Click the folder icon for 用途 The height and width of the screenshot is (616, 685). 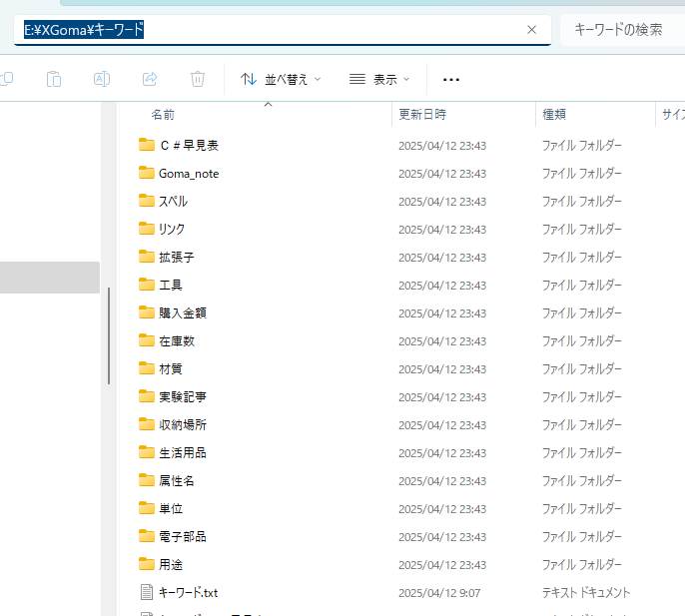(x=147, y=564)
